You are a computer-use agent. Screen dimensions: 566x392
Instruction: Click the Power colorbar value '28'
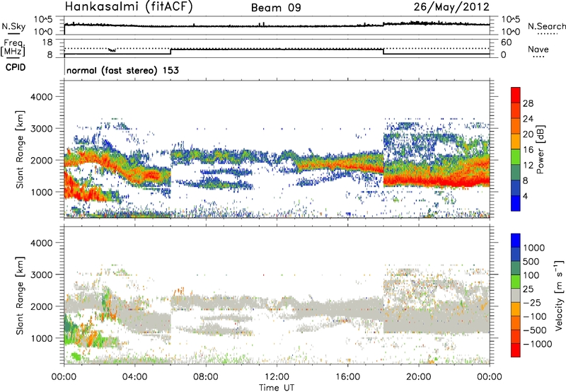click(x=528, y=103)
